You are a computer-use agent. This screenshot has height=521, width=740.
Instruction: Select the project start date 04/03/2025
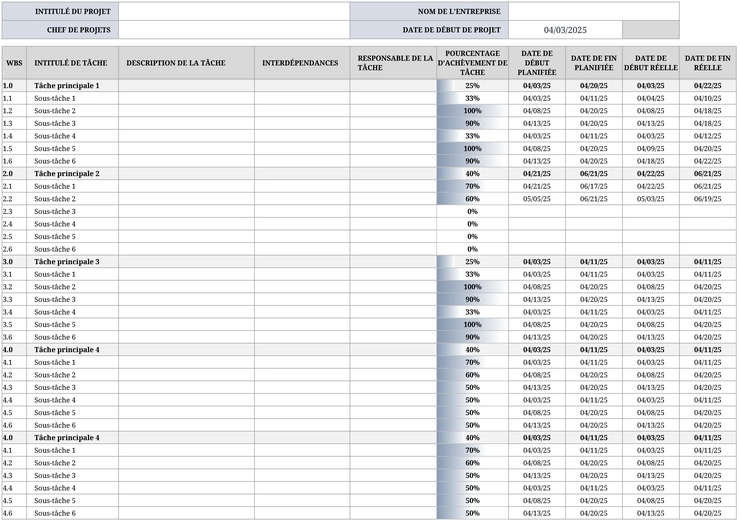tap(565, 30)
